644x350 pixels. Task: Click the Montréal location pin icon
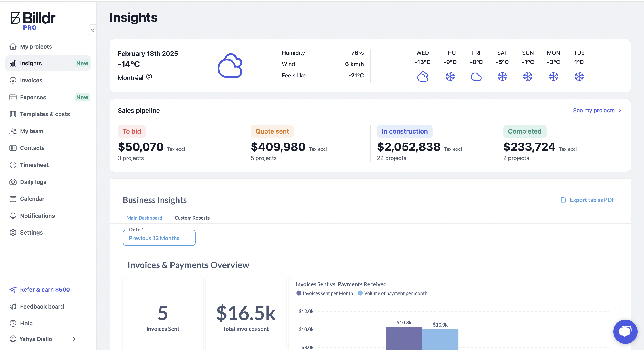pos(149,77)
